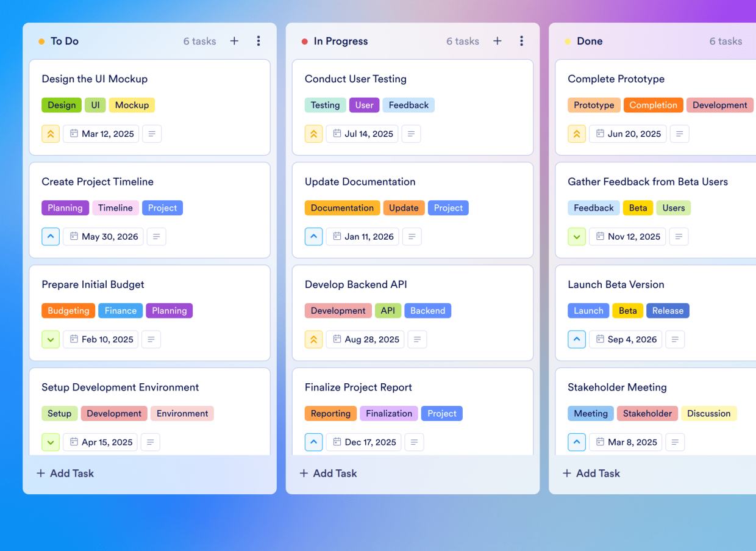Screen dimensions: 756x551
Task: Click Add Task in the To Do column
Action: (65, 473)
